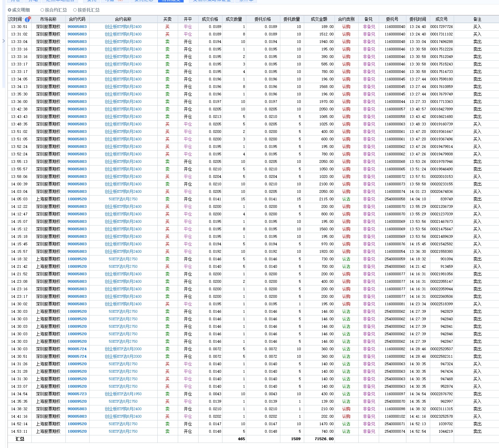Open 50ETF沽8月2750 in the 14:53:11 row
Viewport: 499px width, 448px height.
(x=123, y=431)
